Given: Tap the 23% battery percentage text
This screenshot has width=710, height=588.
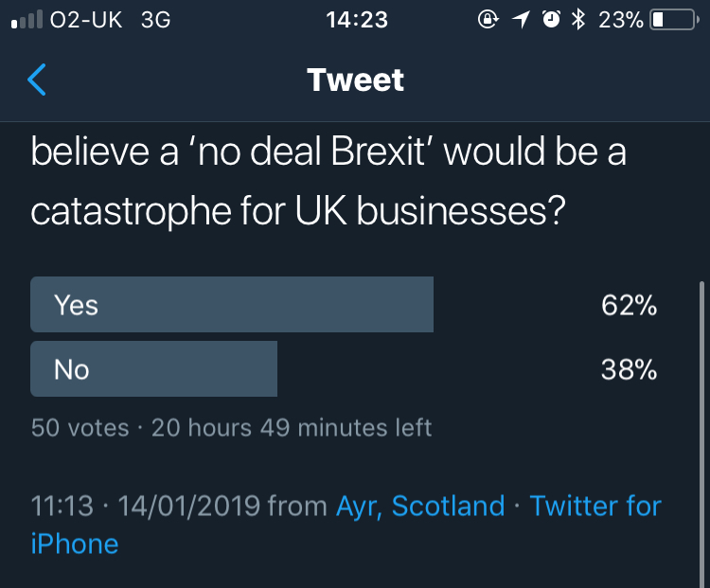Looking at the screenshot, I should click(621, 20).
